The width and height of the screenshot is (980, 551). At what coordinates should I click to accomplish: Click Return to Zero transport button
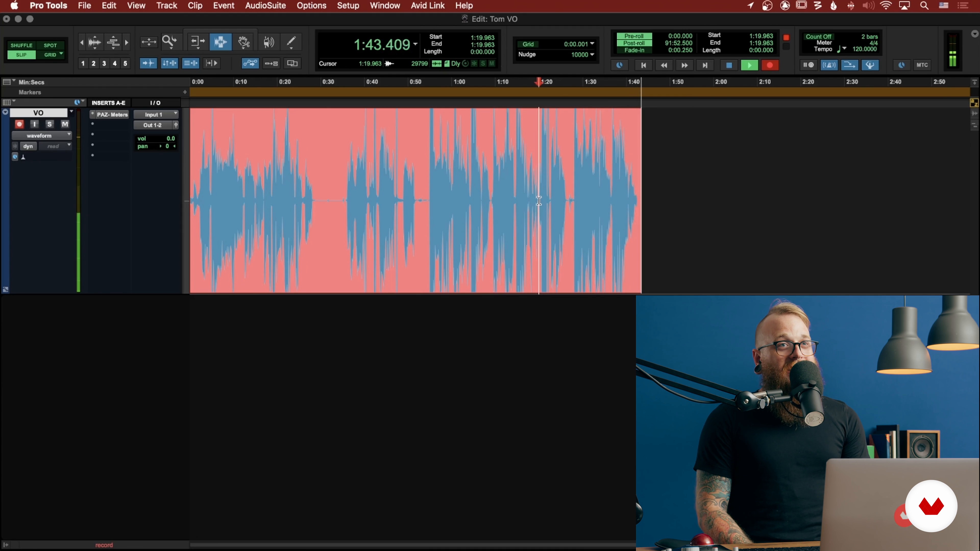pos(643,65)
